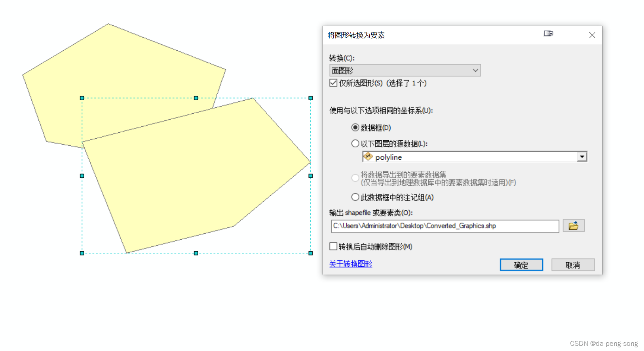Click the 转换(C): label text
This screenshot has height=351, width=644.
(342, 58)
